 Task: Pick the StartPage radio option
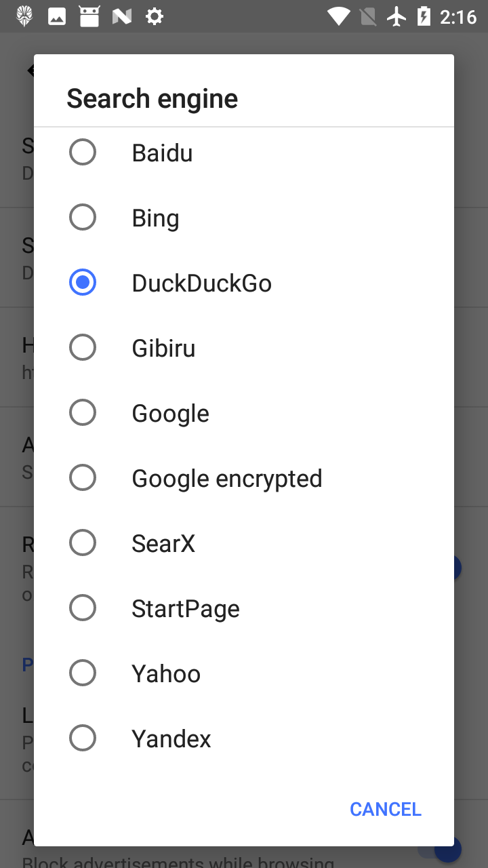pos(83,608)
